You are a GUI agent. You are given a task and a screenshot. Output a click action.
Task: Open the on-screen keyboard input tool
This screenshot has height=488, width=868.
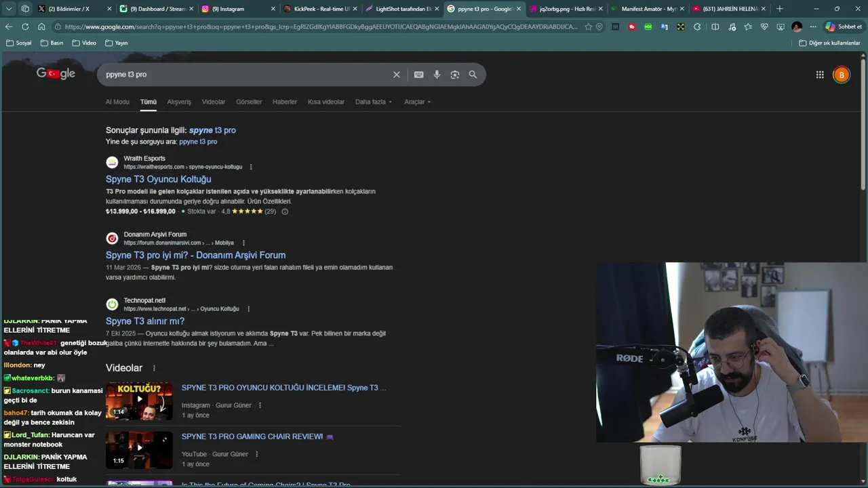419,75
